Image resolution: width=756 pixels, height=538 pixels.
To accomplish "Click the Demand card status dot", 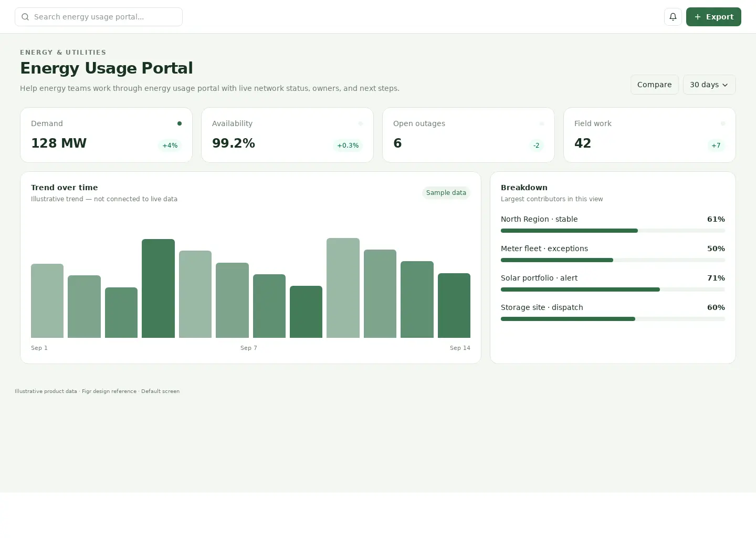I will coord(180,123).
